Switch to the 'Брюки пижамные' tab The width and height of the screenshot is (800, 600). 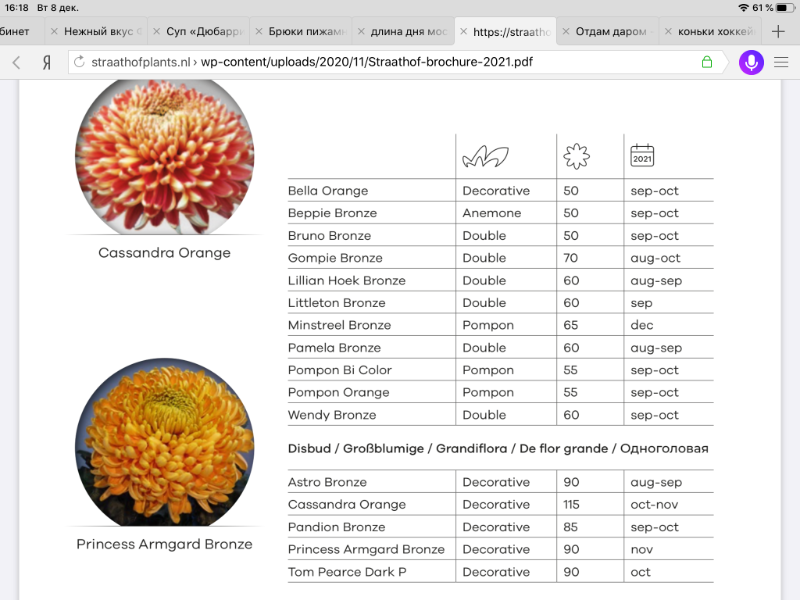coord(308,32)
